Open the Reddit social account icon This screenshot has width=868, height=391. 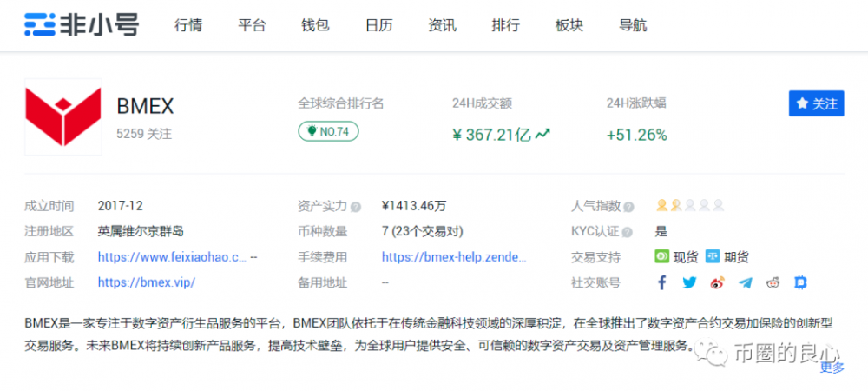[x=773, y=283]
